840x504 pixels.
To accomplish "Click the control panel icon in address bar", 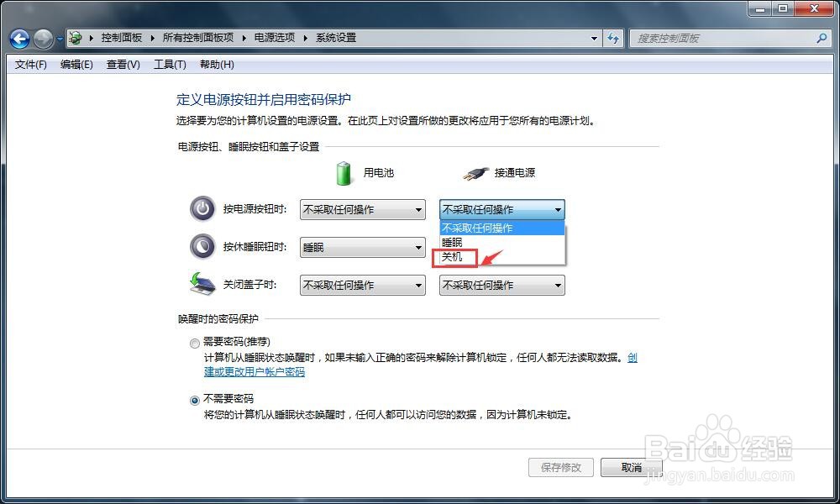I will point(76,38).
